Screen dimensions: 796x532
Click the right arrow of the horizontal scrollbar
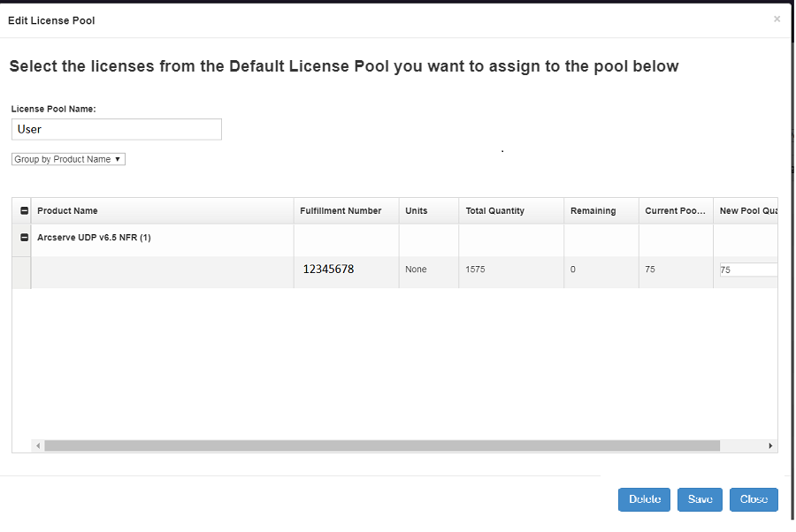point(770,445)
